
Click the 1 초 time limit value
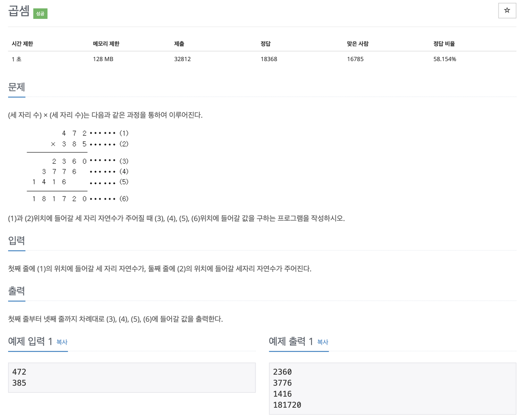pos(16,59)
